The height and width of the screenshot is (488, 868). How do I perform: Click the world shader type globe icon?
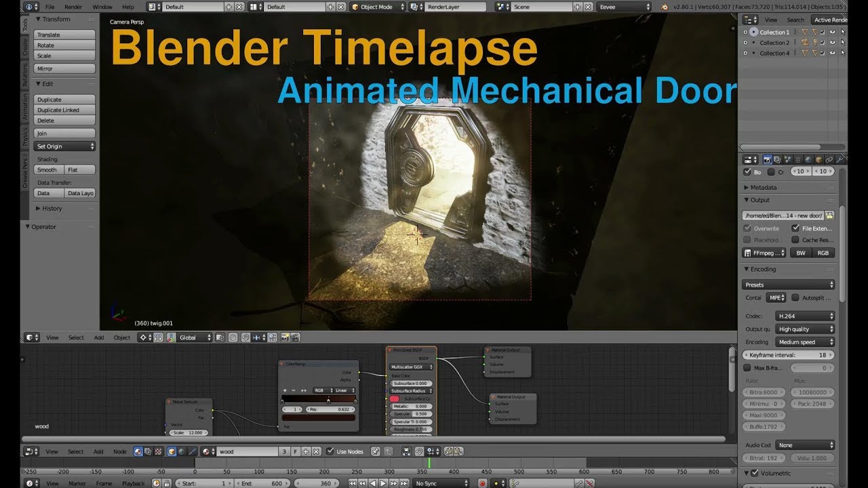(182, 451)
